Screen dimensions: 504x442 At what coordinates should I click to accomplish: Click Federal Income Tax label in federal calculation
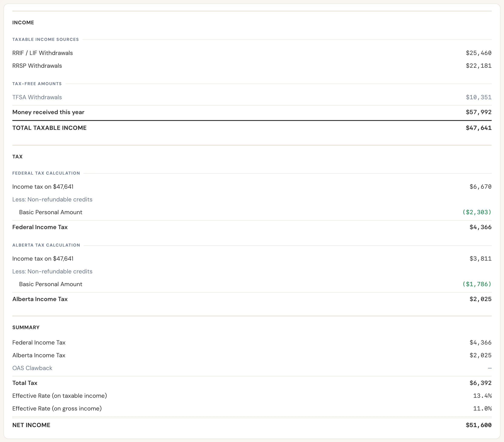(40, 227)
